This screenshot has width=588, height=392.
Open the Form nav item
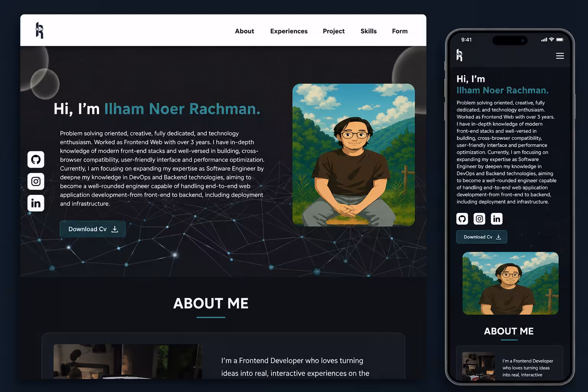(400, 31)
